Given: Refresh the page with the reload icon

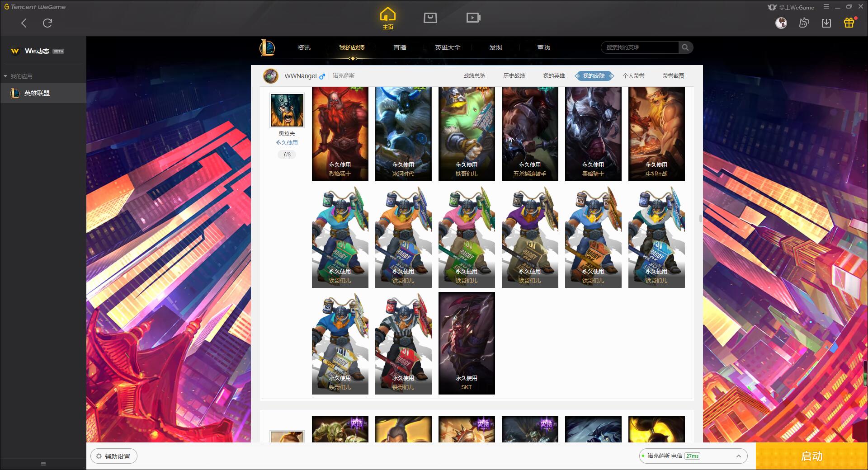Looking at the screenshot, I should 47,23.
